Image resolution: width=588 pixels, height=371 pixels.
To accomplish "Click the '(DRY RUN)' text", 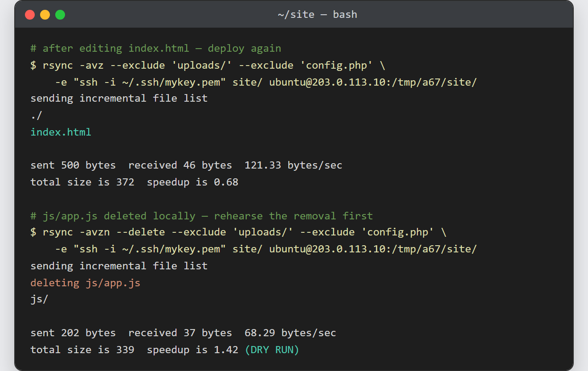I will coord(272,350).
